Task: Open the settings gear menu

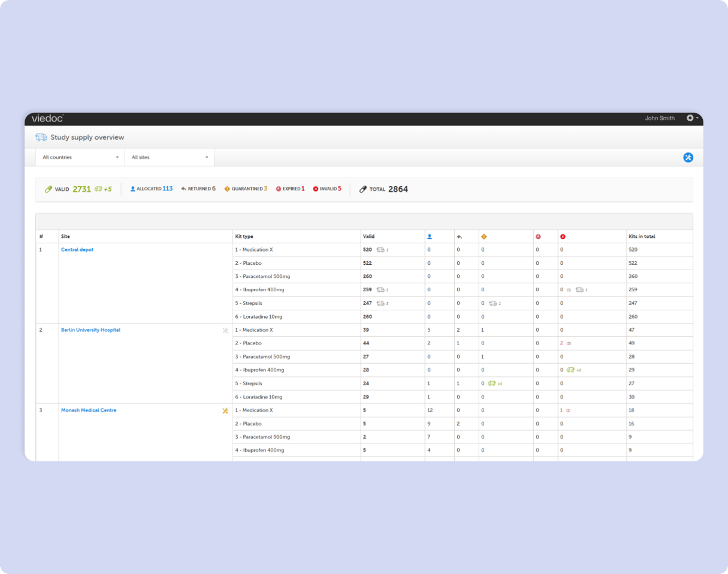Action: (691, 119)
